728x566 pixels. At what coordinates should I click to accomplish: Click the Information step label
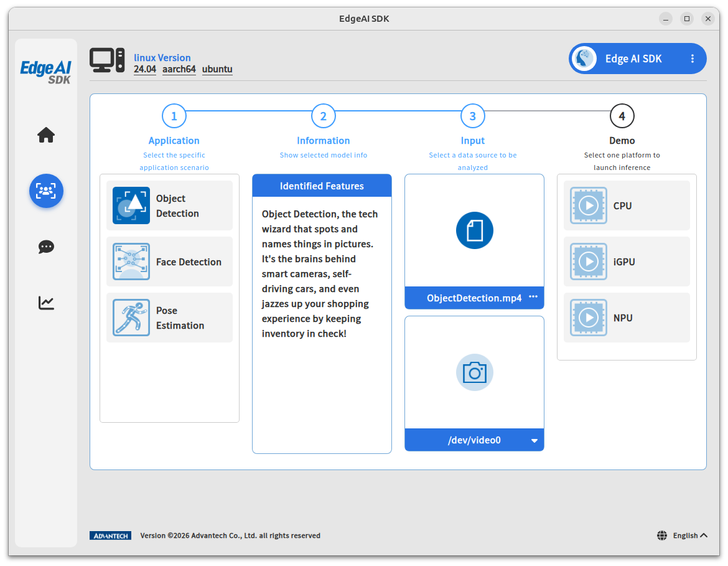pyautogui.click(x=323, y=141)
